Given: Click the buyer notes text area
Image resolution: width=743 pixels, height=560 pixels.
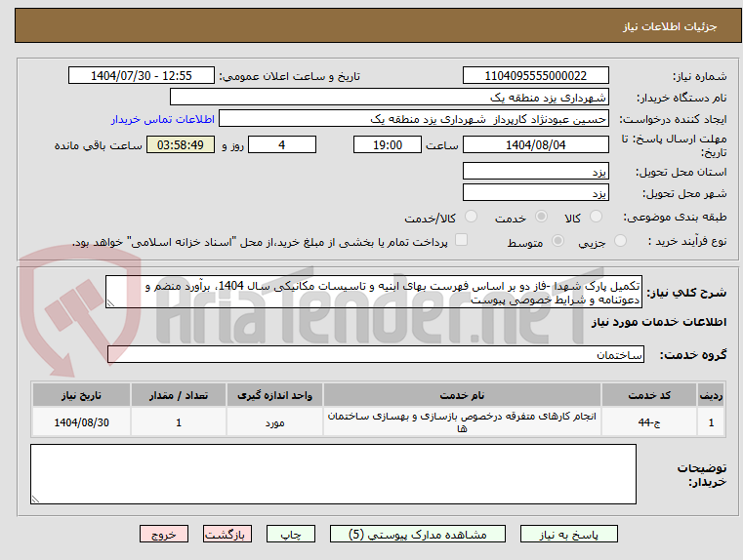Looking at the screenshot, I should coord(333,474).
